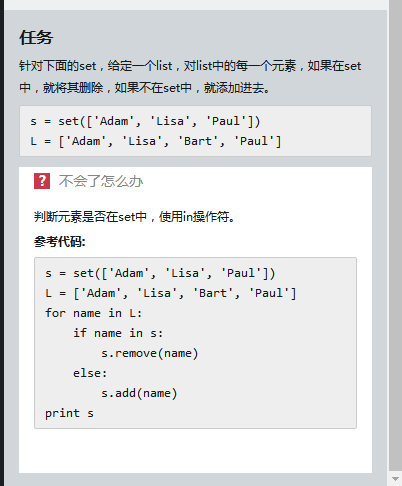Click the 'for name in L:' line
402x486 pixels.
pos(94,313)
